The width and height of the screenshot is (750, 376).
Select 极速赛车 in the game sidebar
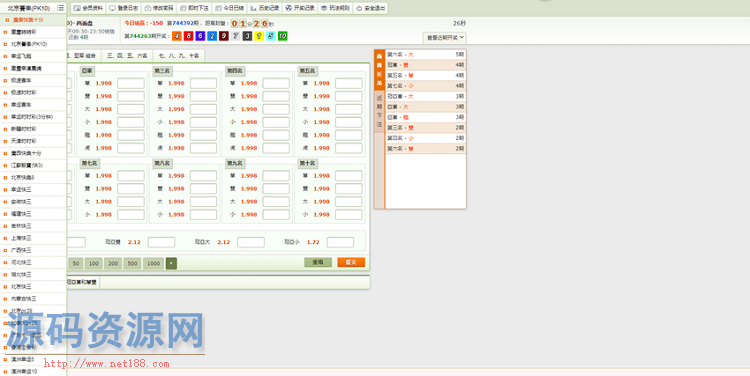[33, 80]
